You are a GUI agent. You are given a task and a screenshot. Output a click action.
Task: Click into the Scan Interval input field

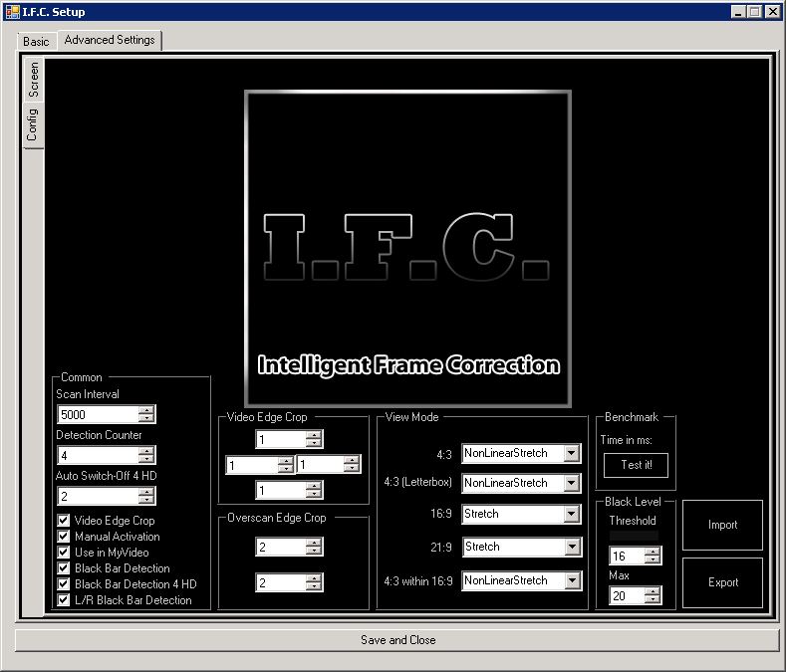[x=98, y=414]
